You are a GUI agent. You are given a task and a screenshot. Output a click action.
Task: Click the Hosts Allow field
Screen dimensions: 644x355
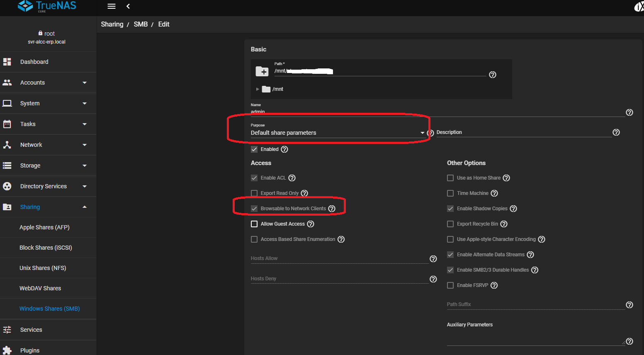pyautogui.click(x=339, y=258)
